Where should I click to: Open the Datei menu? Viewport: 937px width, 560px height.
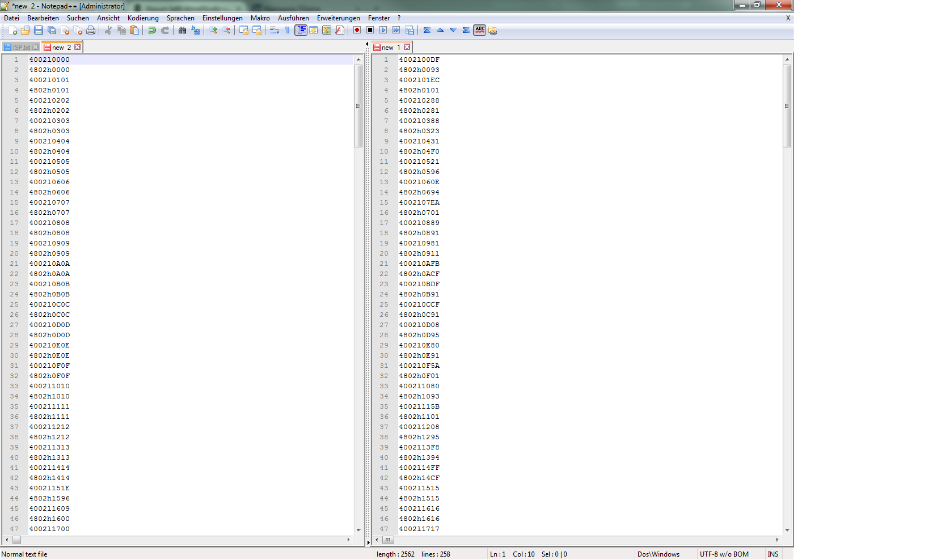tap(11, 18)
